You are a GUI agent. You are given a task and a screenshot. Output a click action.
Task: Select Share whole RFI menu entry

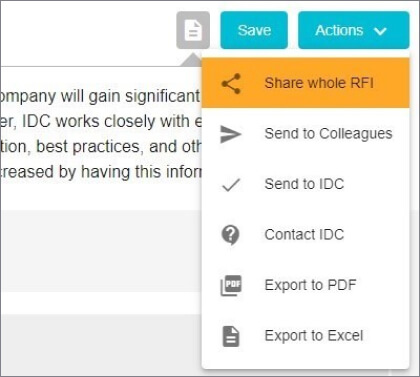306,83
